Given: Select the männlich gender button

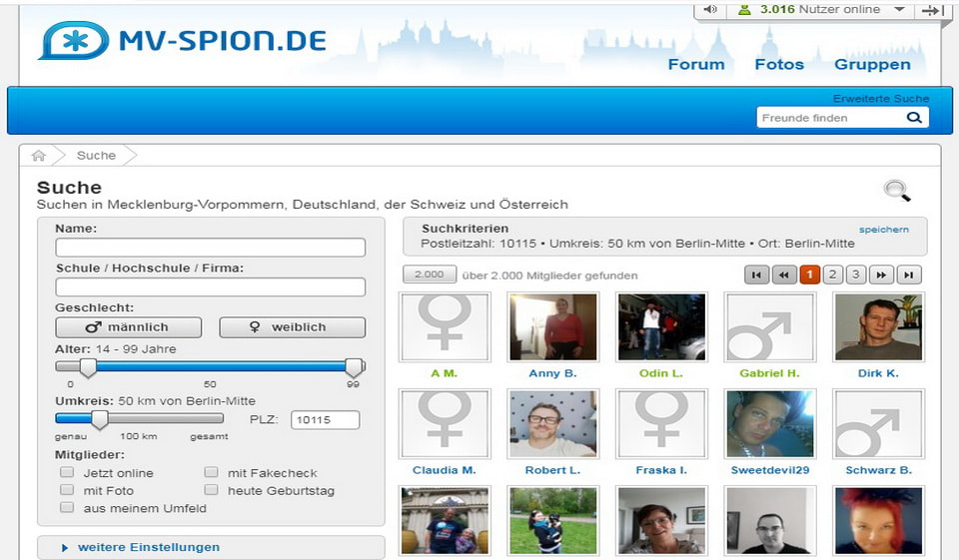Looking at the screenshot, I should tap(128, 327).
